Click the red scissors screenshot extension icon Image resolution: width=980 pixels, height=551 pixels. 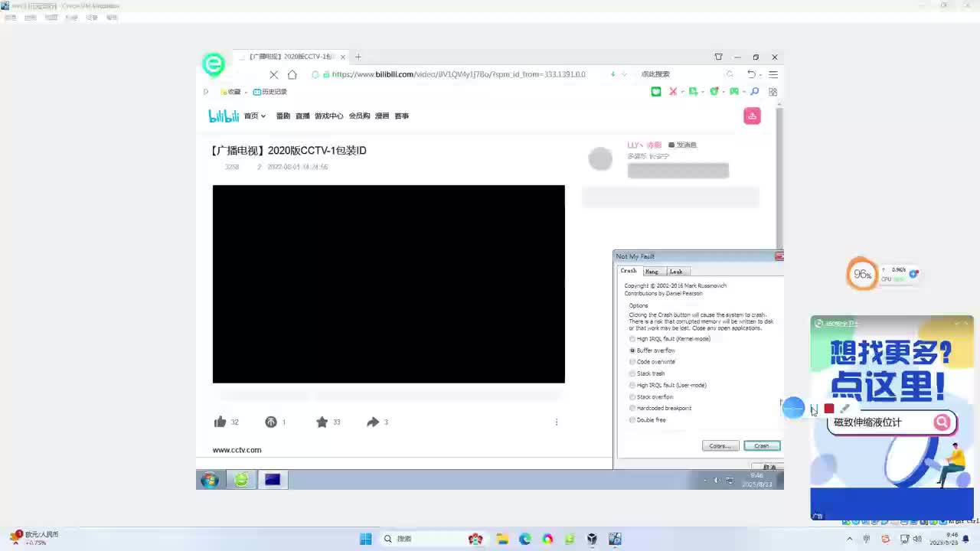[673, 92]
